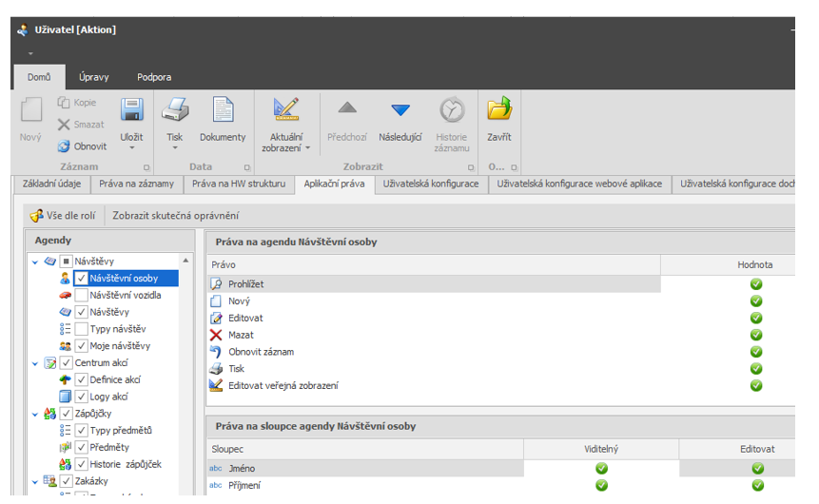Toggle the Centrum akcí checkbox
This screenshot has height=504, width=819.
point(67,362)
